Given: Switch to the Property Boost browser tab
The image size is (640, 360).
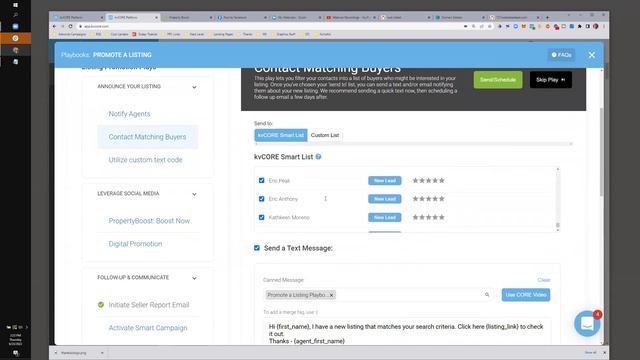Looking at the screenshot, I should [x=187, y=18].
